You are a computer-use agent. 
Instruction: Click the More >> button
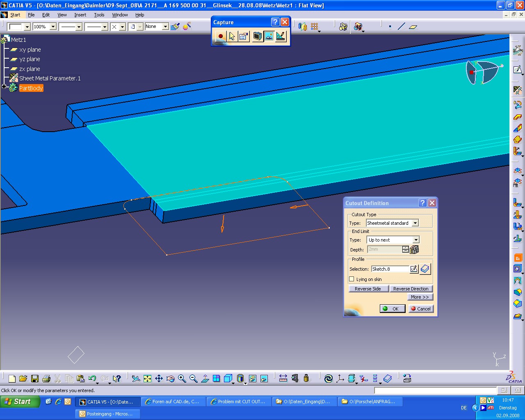pyautogui.click(x=420, y=297)
